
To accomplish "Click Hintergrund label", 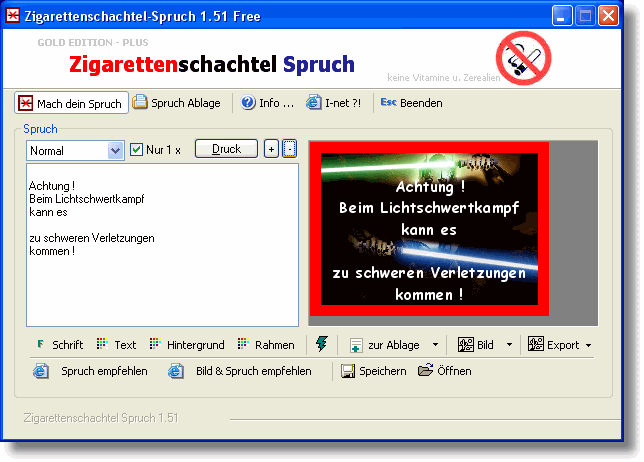I will pyautogui.click(x=196, y=345).
